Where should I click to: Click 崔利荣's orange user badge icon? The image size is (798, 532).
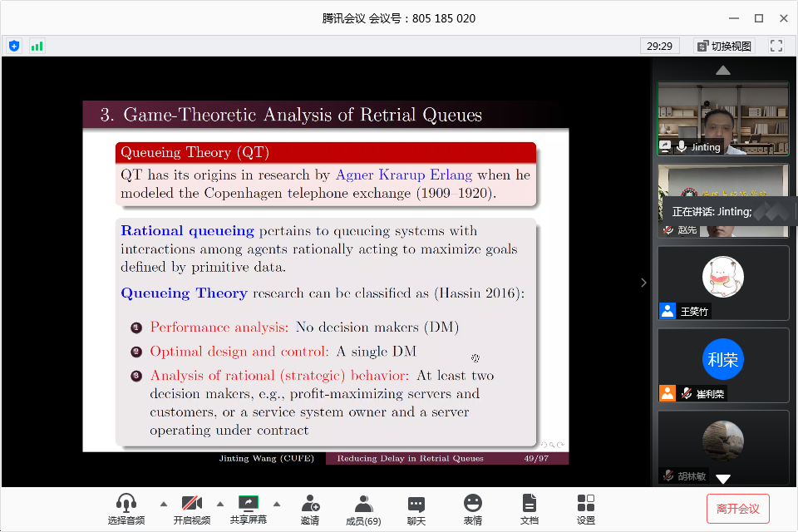667,393
